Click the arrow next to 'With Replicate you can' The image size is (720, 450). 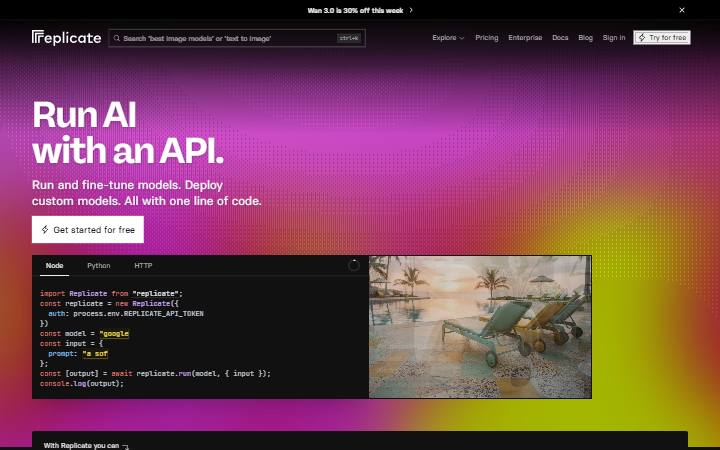(x=125, y=446)
